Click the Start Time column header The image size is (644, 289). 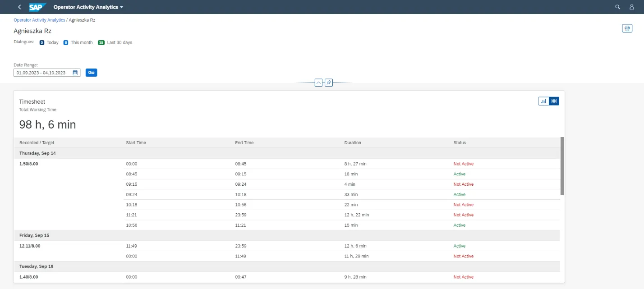pyautogui.click(x=136, y=143)
